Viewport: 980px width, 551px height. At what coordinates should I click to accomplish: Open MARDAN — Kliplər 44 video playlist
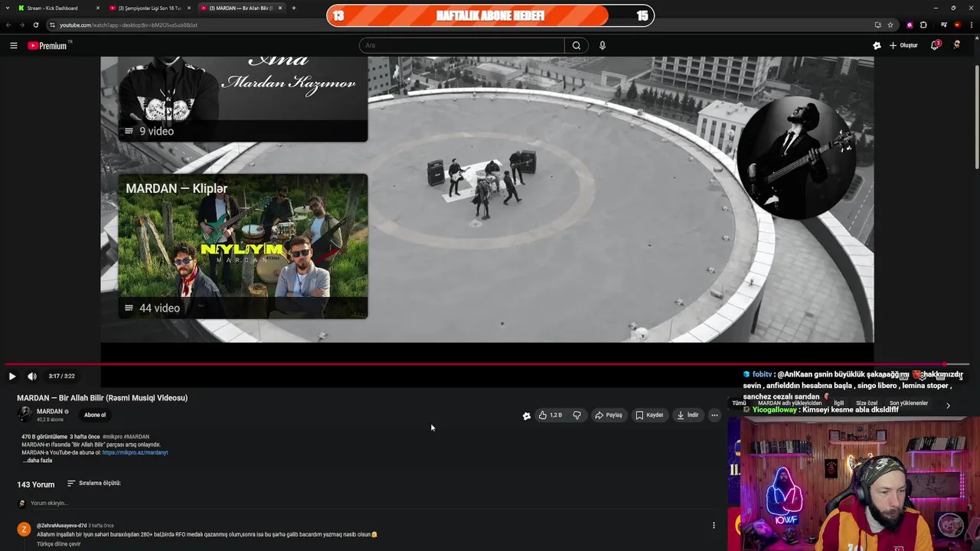[243, 246]
